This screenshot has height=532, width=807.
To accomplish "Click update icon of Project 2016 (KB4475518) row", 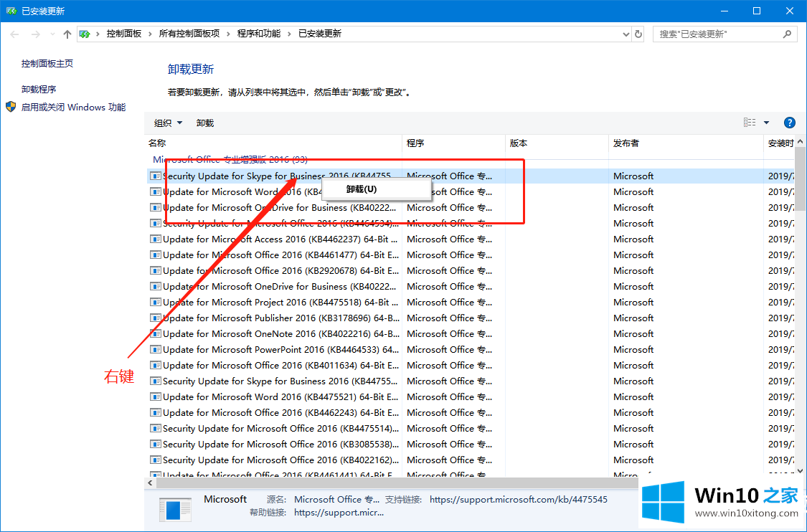I will click(x=155, y=302).
